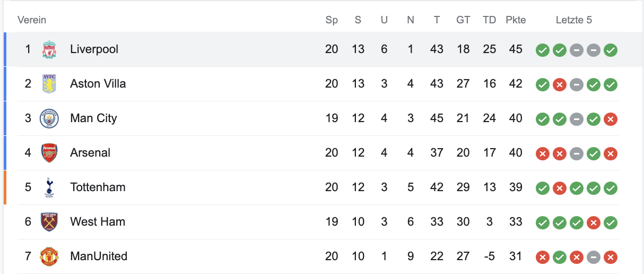Click the Man City club crest
Screen dimensions: 644x274
pos(49,118)
